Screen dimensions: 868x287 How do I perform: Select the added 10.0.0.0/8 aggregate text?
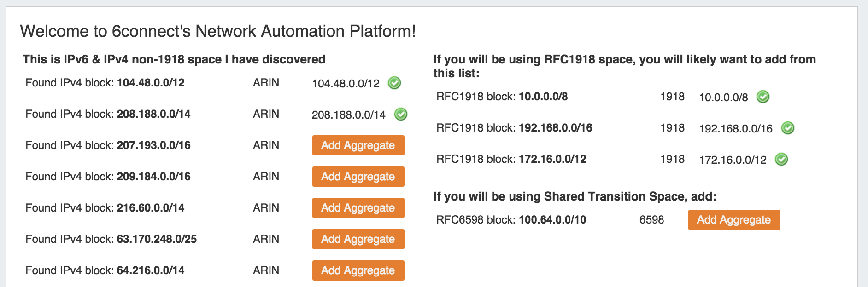pos(723,98)
